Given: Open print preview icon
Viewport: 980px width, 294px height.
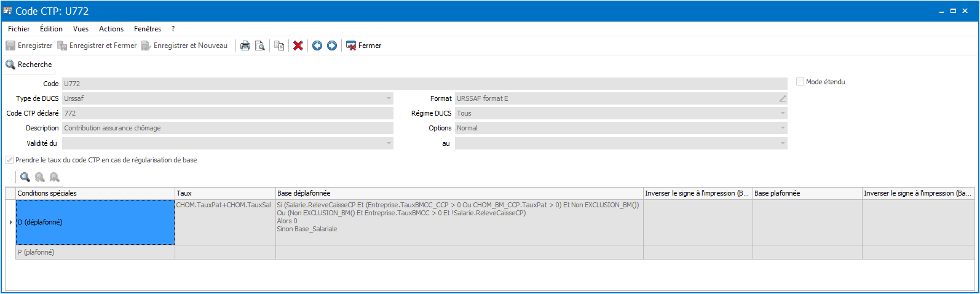Looking at the screenshot, I should (x=260, y=46).
